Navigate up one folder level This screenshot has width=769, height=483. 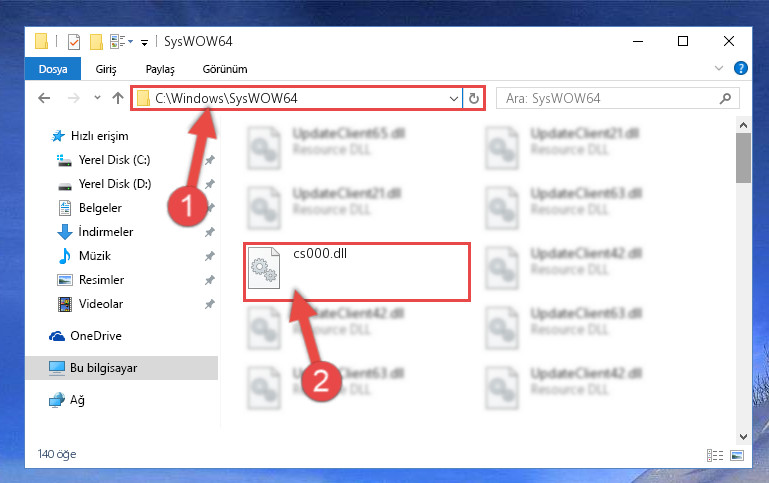(118, 98)
